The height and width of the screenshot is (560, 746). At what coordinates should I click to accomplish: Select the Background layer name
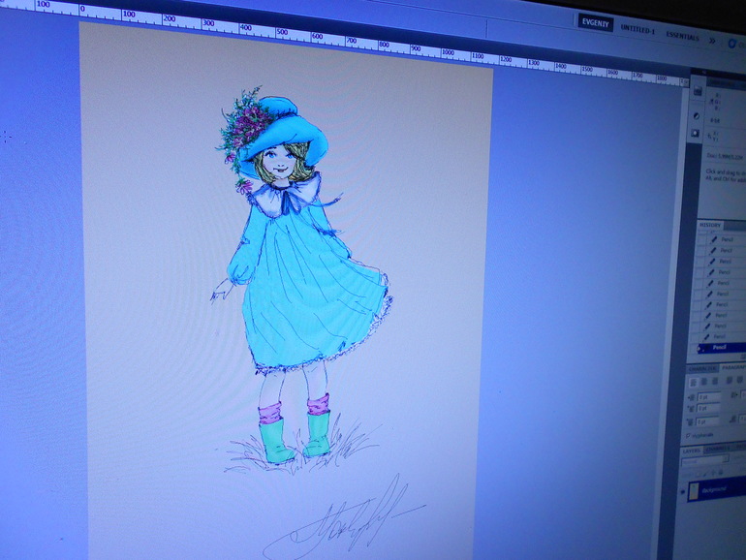(714, 490)
